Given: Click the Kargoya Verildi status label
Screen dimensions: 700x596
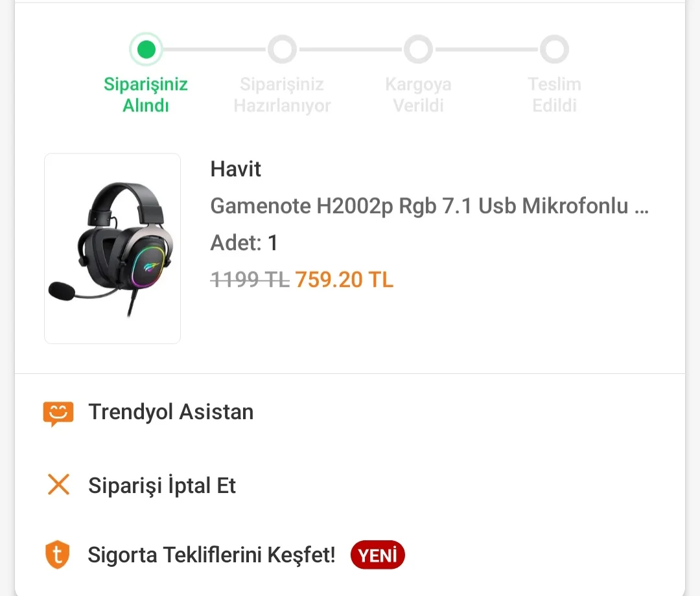Looking at the screenshot, I should click(x=418, y=95).
